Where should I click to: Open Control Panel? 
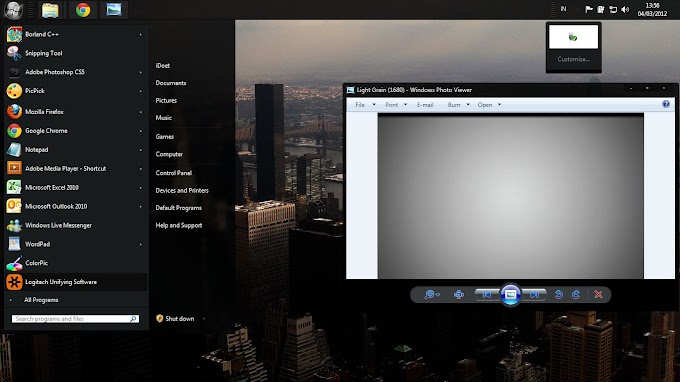(x=173, y=173)
